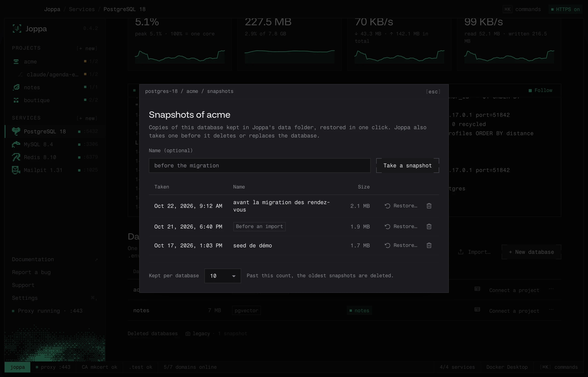Click 'Docker Desktop' in the status bar
The height and width of the screenshot is (377, 588).
[x=507, y=367]
